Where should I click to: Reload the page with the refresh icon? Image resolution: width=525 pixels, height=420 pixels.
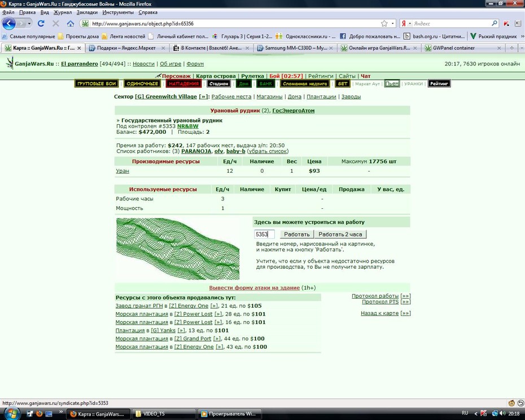(41, 24)
